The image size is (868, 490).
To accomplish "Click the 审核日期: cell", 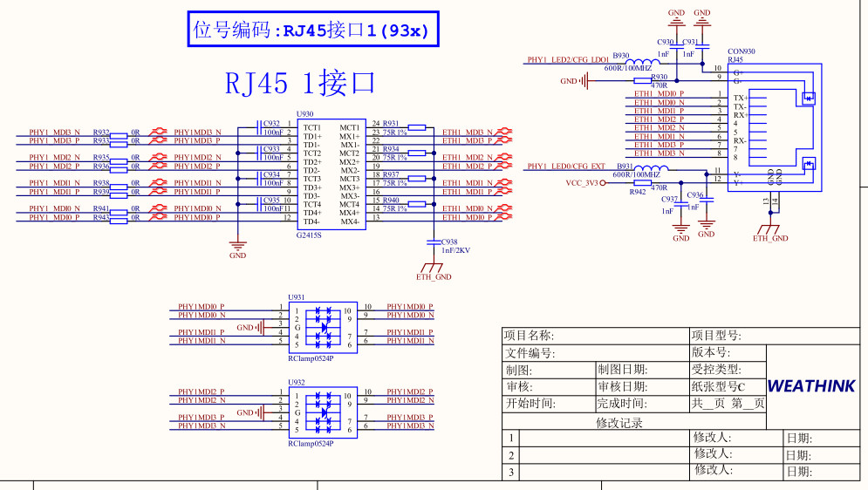I will 642,386.
